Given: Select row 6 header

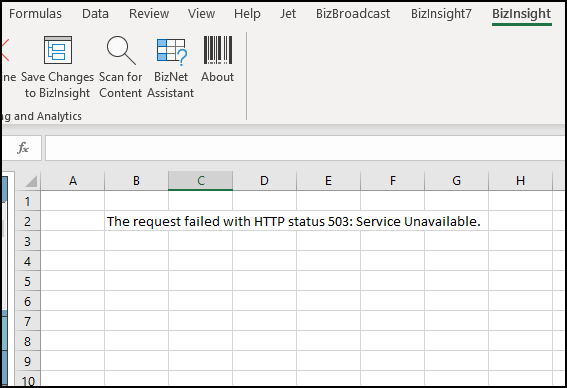Looking at the screenshot, I should pyautogui.click(x=27, y=301).
